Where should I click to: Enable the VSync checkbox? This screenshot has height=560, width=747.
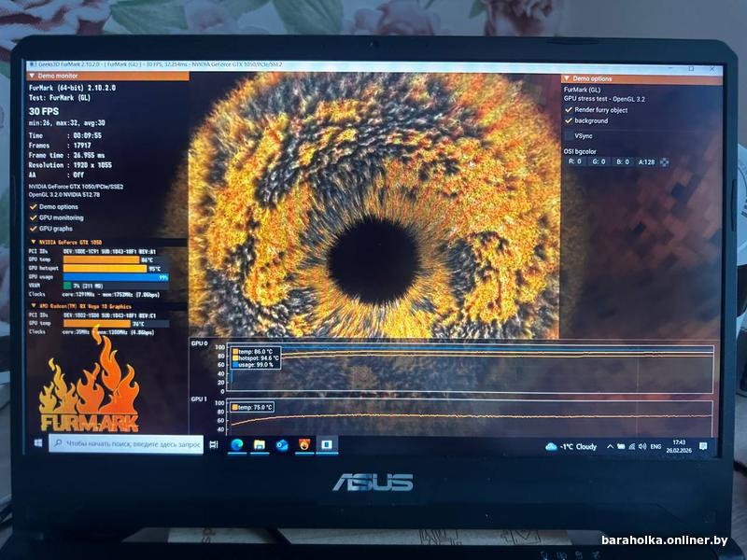569,136
